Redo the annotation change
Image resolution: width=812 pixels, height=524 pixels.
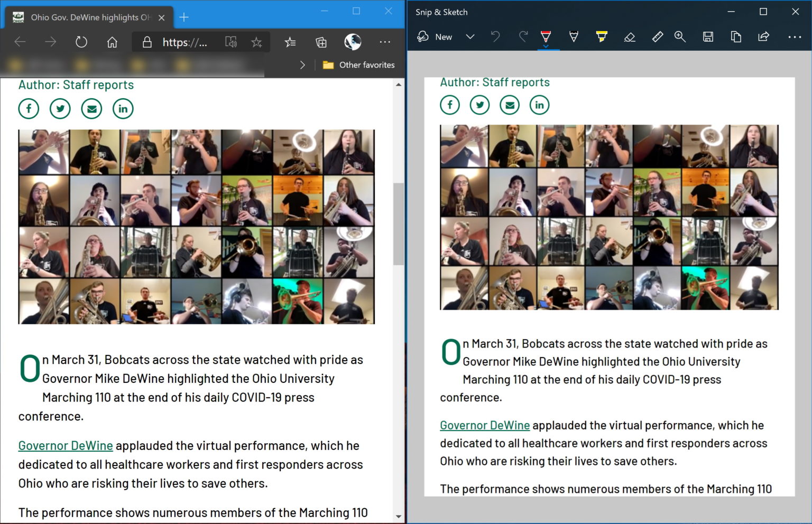[x=522, y=37]
